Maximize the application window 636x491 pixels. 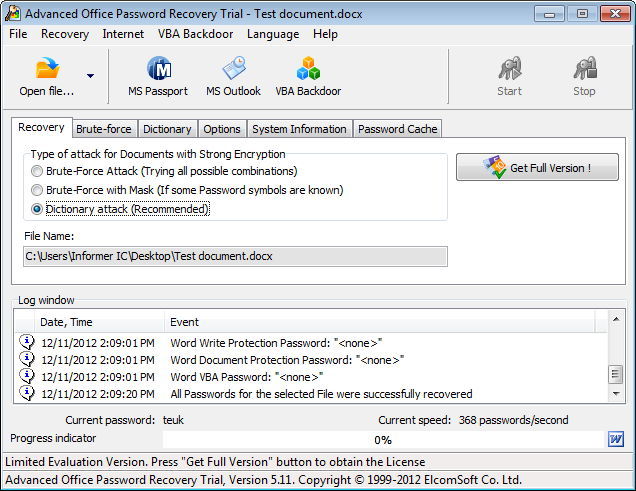tap(582, 14)
